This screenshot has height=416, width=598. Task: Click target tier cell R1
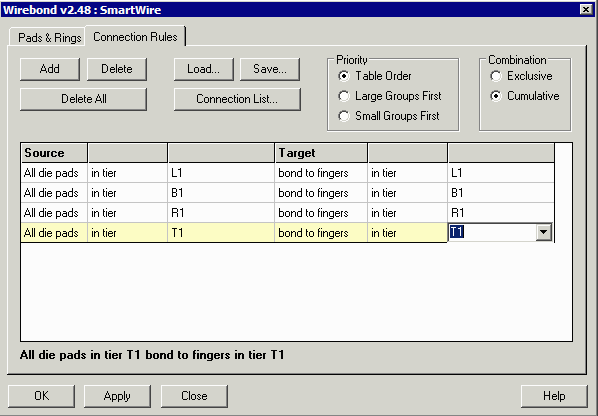(501, 212)
